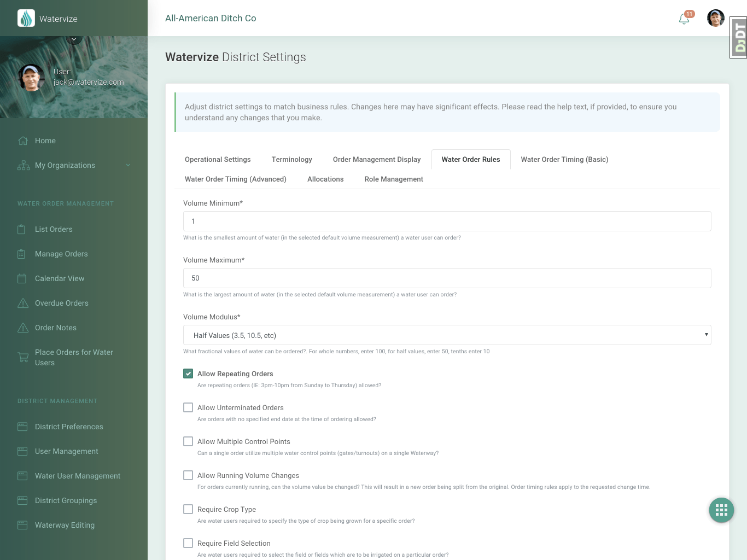
Task: Click the Order Notes warning triangle icon
Action: click(23, 328)
